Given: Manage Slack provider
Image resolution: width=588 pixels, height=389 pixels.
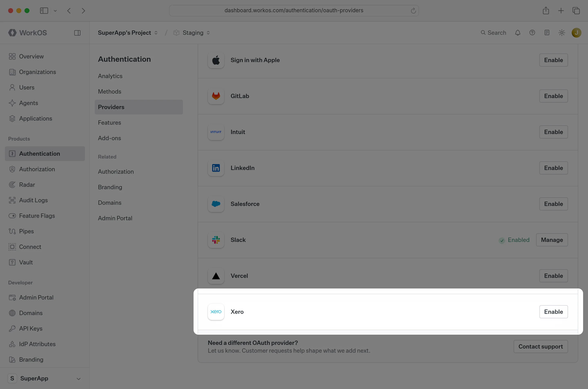Looking at the screenshot, I should coord(552,240).
